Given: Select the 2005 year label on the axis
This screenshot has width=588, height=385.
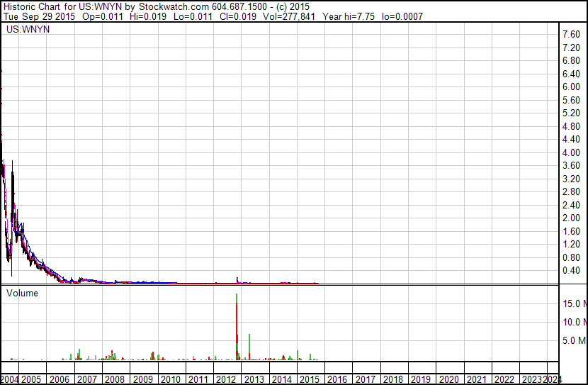Looking at the screenshot, I should click(x=30, y=379).
